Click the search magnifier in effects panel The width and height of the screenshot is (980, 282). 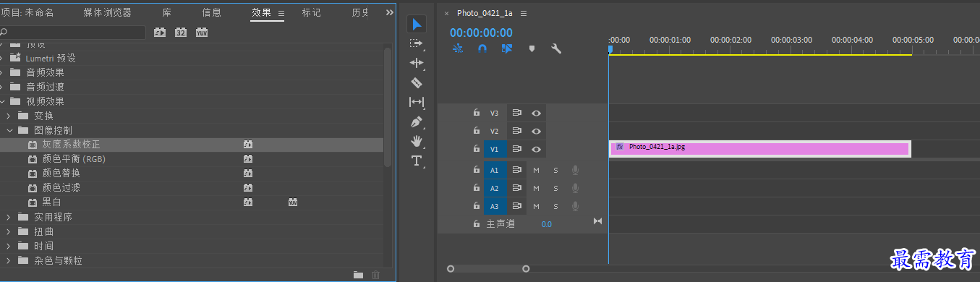[x=4, y=33]
